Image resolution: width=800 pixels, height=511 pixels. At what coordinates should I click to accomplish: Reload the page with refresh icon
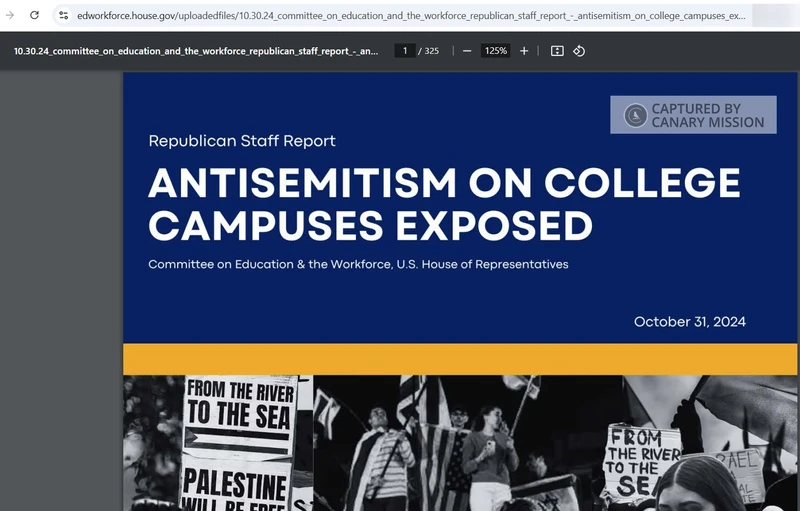pos(34,15)
